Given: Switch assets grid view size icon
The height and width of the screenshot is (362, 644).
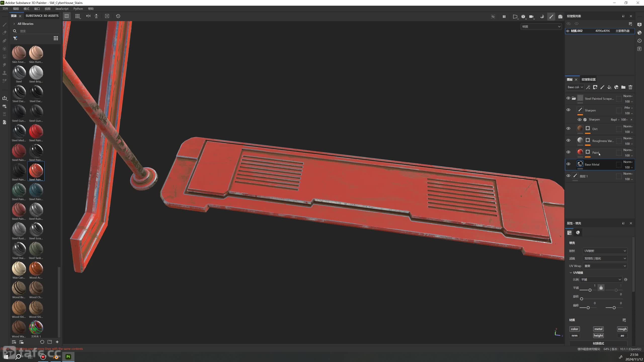Looking at the screenshot, I should pyautogui.click(x=56, y=38).
